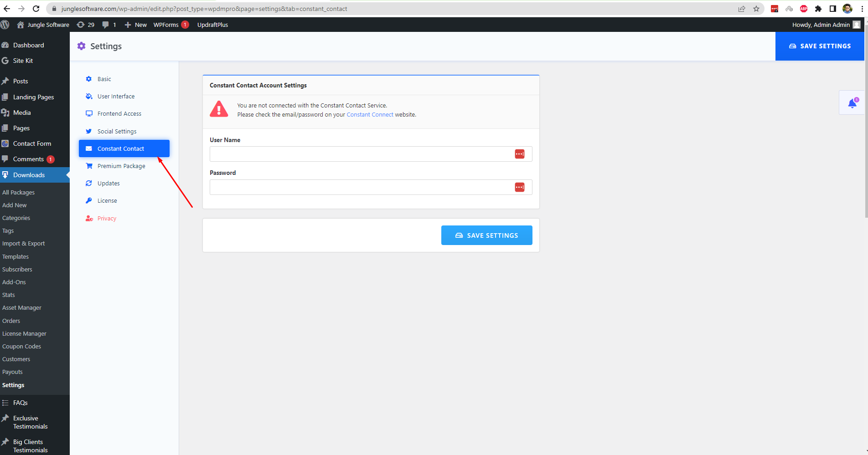Viewport: 868px width, 455px height.
Task: Open License Manager submenu item
Action: pos(24,333)
